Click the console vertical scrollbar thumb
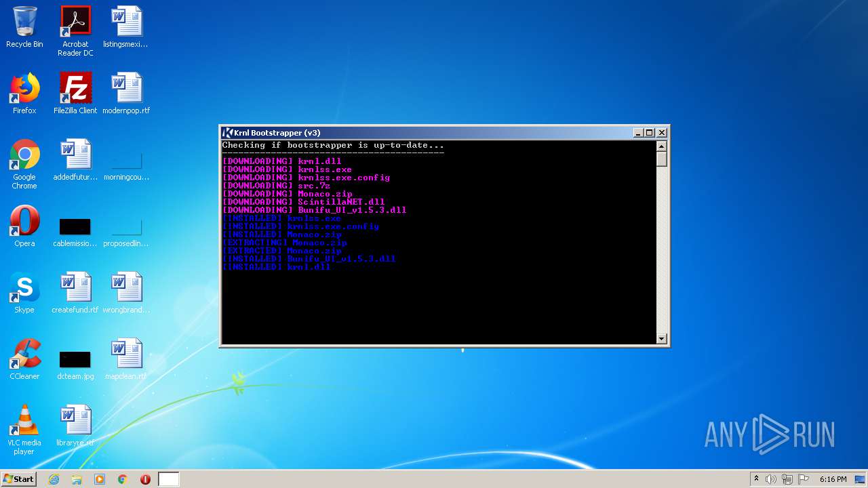This screenshot has height=488, width=868. pos(662,159)
